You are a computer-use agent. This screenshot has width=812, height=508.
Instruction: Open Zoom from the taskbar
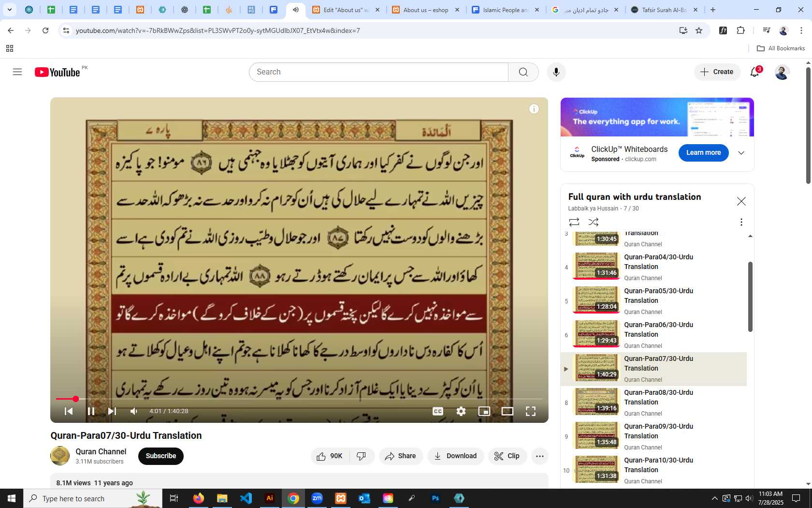point(317,498)
